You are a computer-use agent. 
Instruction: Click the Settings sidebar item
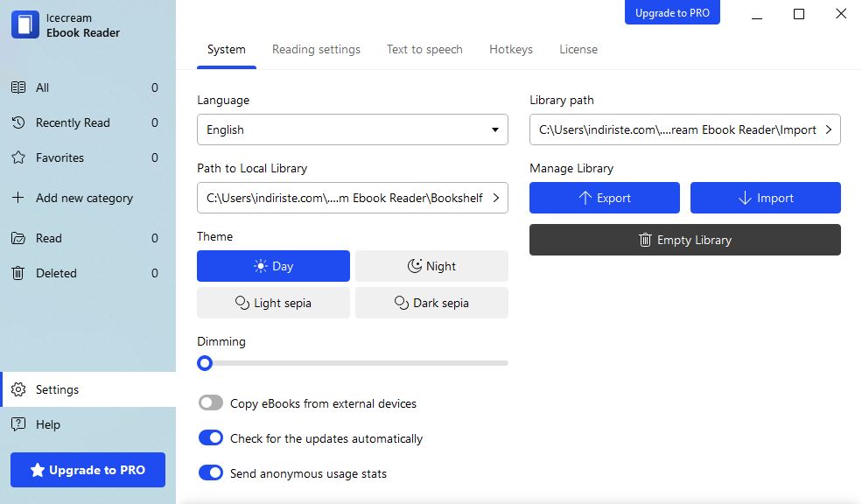coord(88,389)
